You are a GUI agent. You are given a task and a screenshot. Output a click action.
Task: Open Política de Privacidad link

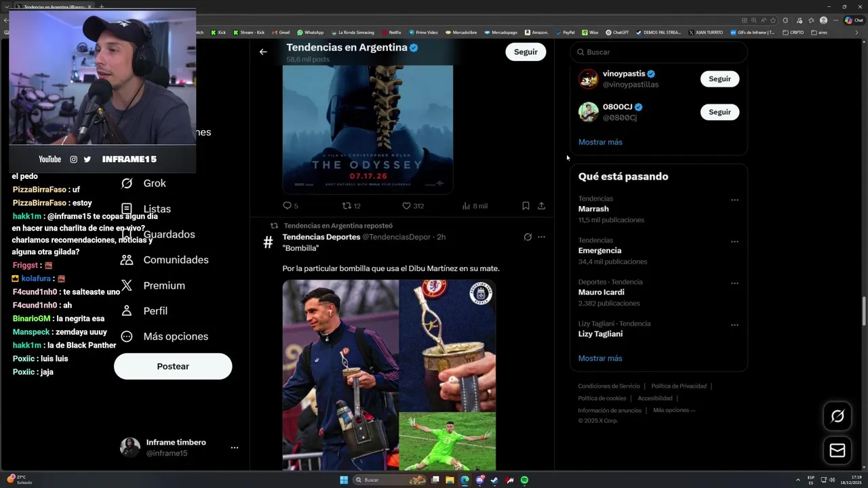pyautogui.click(x=679, y=386)
